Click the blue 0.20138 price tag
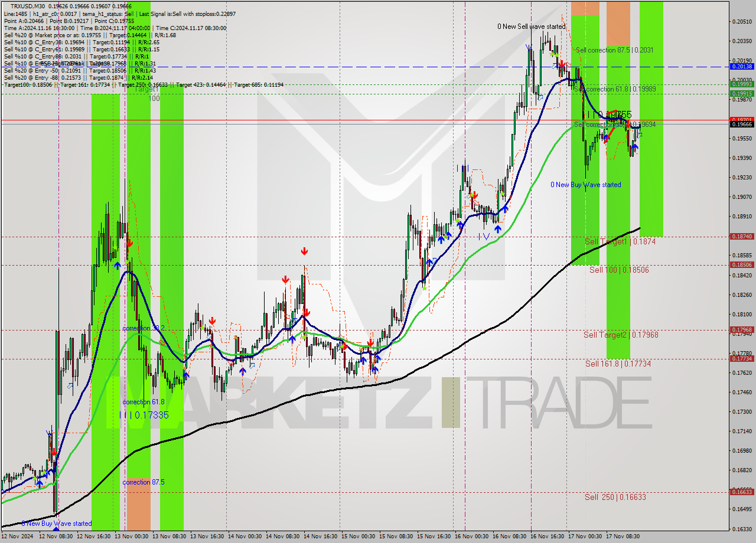The image size is (756, 543). point(742,67)
